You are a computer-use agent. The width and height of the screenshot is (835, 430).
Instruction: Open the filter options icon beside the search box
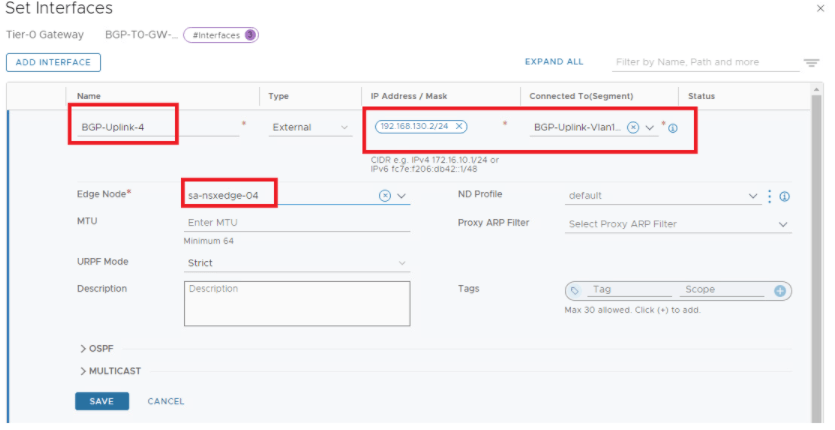(x=811, y=63)
